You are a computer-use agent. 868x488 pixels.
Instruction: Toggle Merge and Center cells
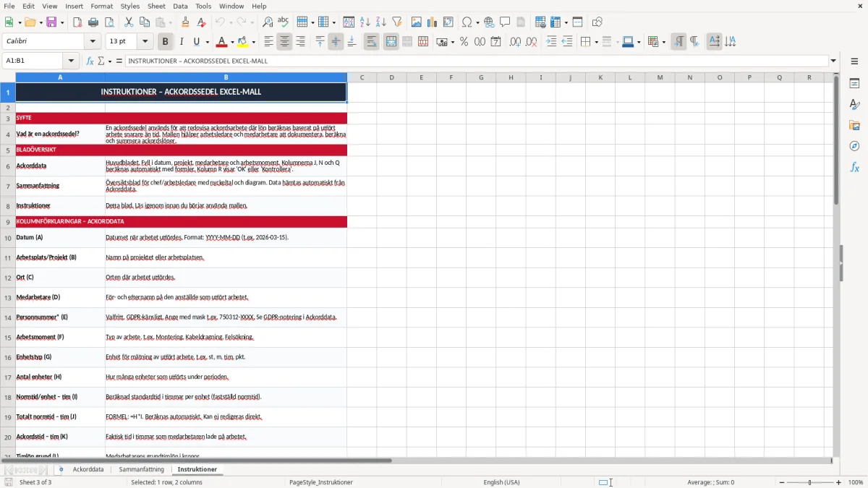[x=391, y=42]
